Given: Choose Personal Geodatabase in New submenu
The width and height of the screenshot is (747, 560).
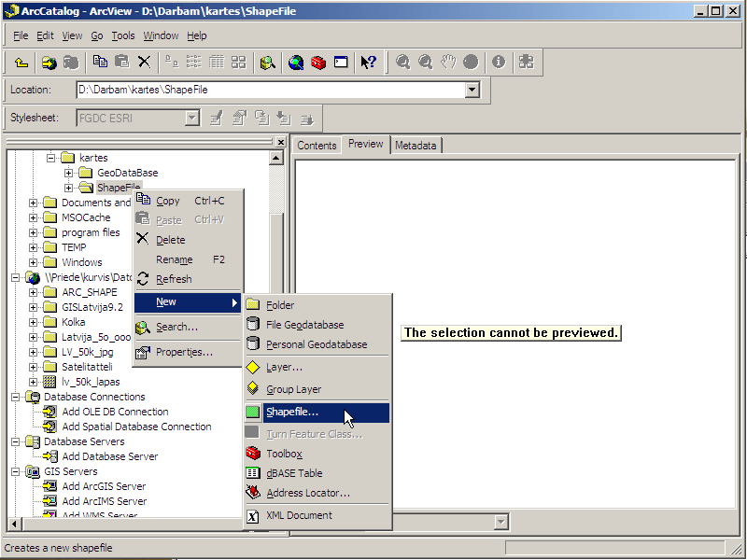Looking at the screenshot, I should (317, 344).
